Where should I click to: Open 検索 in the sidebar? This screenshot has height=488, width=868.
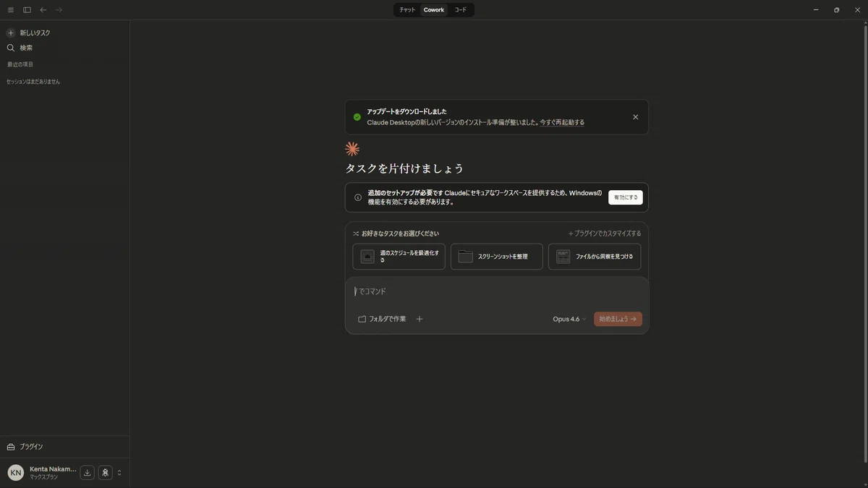click(x=20, y=48)
